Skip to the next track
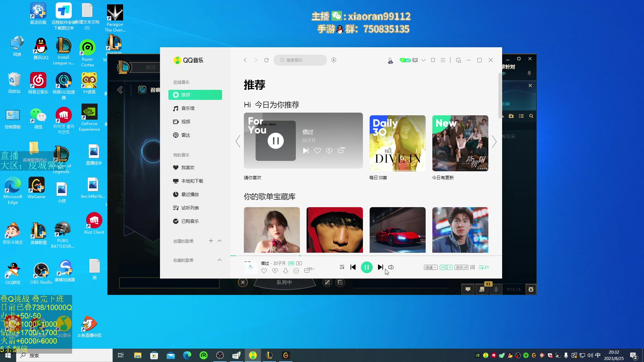Image resolution: width=644 pixels, height=362 pixels. click(380, 267)
